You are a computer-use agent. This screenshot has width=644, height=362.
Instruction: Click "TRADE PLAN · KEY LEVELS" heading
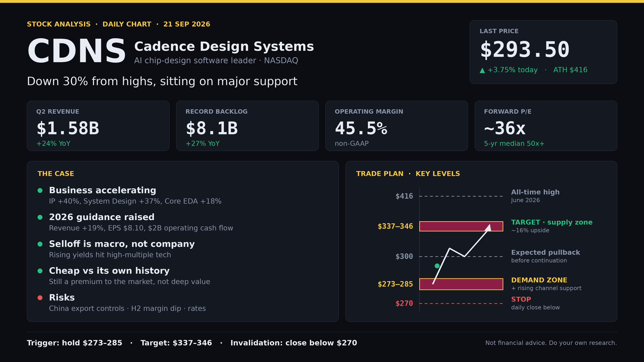(x=408, y=174)
